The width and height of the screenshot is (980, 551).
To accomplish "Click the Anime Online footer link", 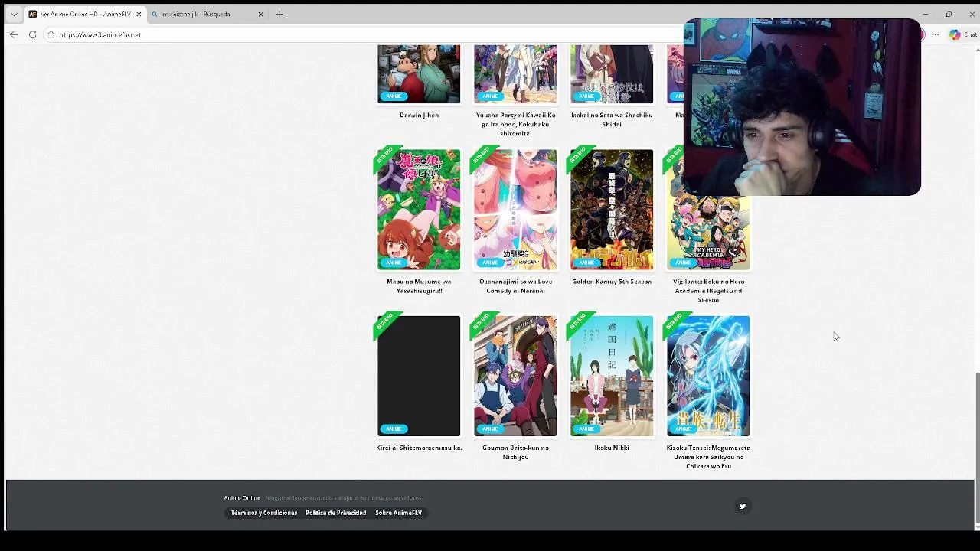I will coord(242,498).
